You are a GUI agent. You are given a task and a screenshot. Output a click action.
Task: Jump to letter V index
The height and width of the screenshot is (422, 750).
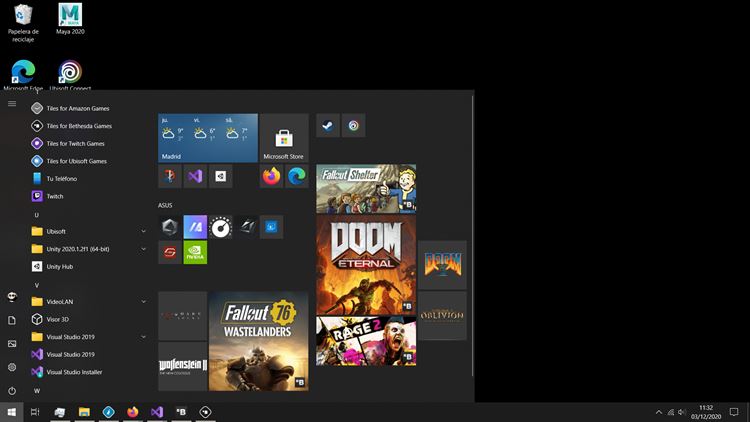(36, 286)
